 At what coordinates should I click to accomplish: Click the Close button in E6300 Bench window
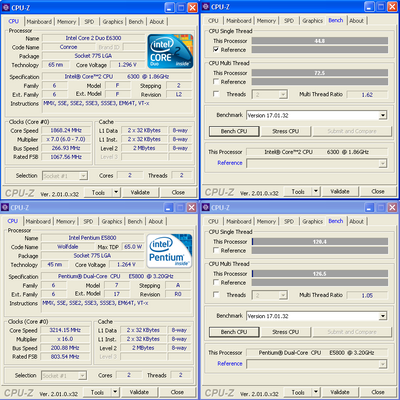pyautogui.click(x=378, y=192)
